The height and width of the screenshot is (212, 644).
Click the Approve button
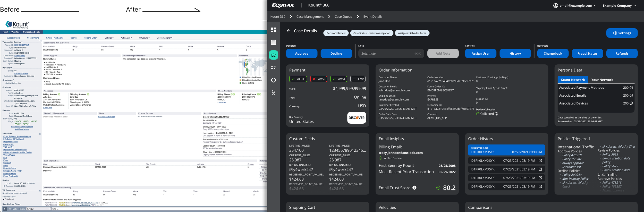302,53
